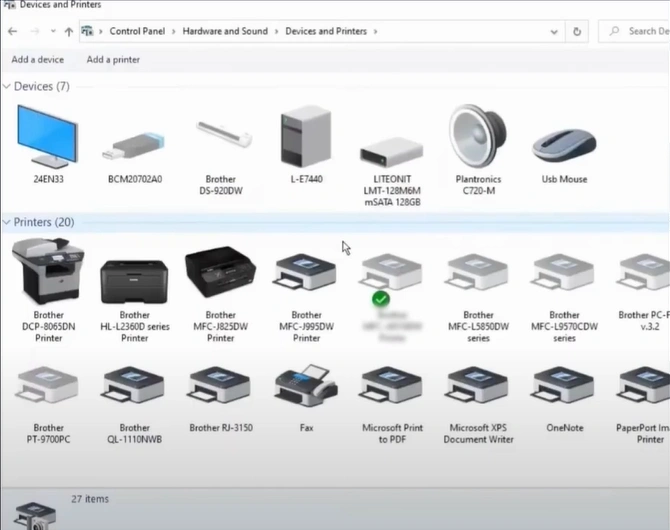This screenshot has height=530, width=670.
Task: Select the Fax printer icon
Action: [x=306, y=392]
